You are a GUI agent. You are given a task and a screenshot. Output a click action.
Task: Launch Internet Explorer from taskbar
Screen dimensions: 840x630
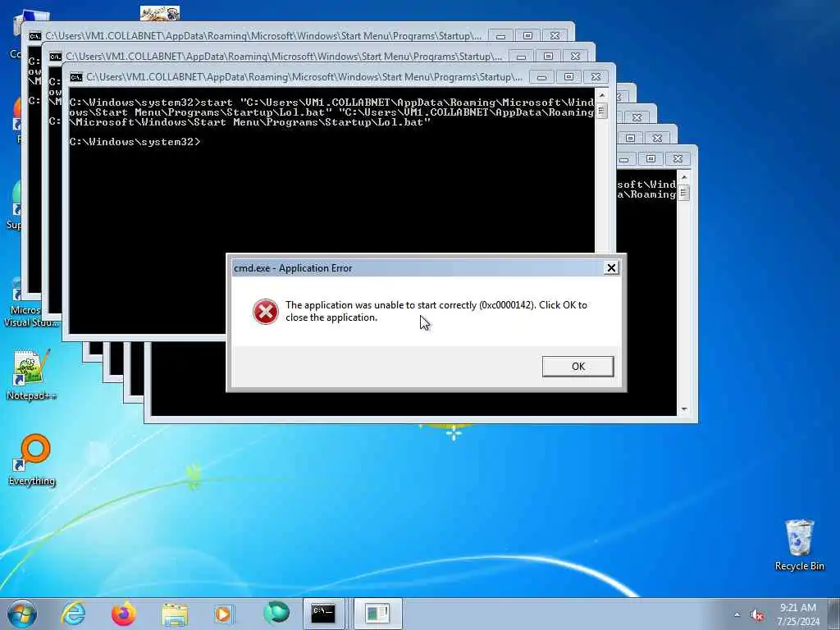tap(73, 614)
